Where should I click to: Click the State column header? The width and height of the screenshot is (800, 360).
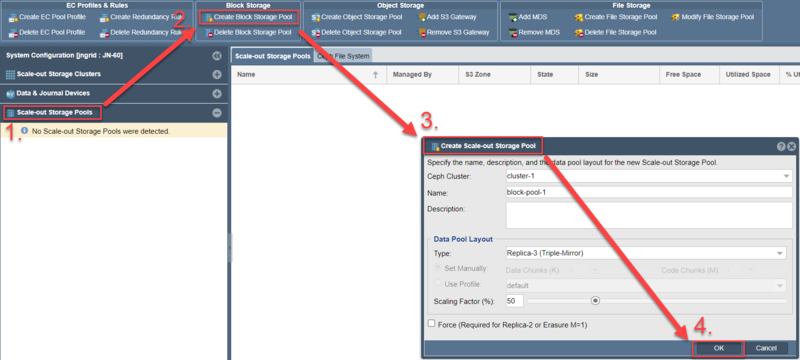(x=554, y=75)
